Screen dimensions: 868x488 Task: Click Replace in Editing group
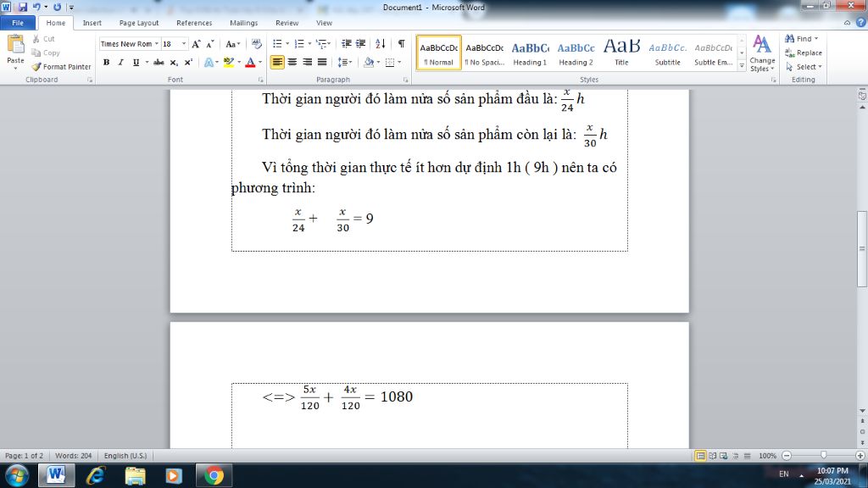tap(804, 53)
